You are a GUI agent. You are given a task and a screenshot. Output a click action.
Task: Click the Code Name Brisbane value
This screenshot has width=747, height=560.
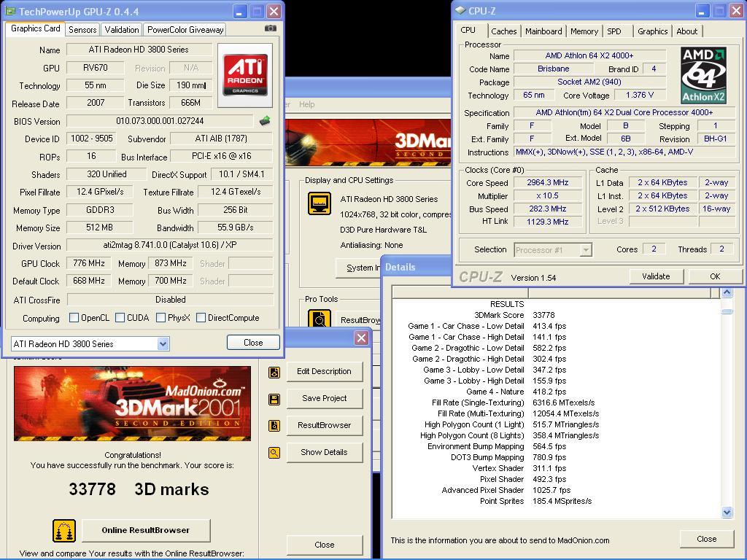pos(553,69)
